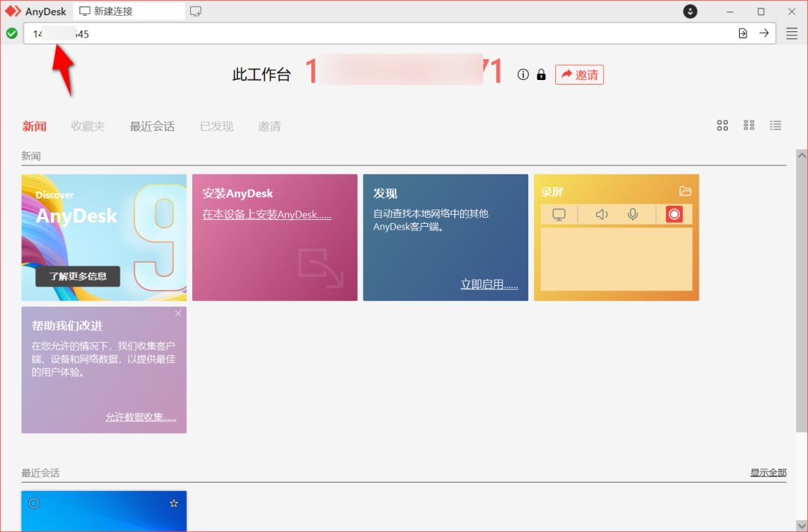Open the hamburger main menu
Viewport: 808px width, 532px height.
[792, 33]
